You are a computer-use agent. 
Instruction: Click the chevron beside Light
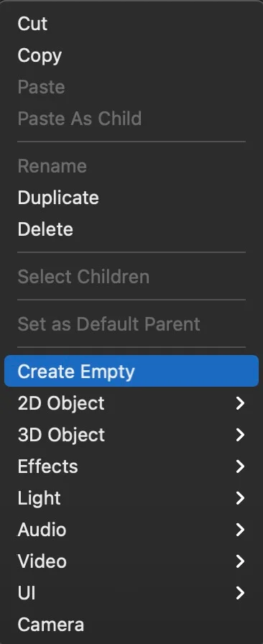pos(240,498)
